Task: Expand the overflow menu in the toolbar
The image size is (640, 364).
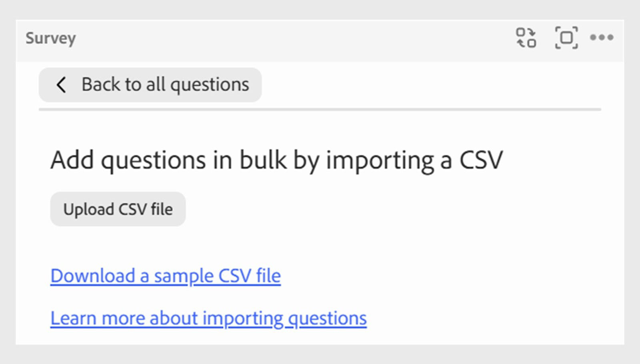Action: click(x=602, y=38)
